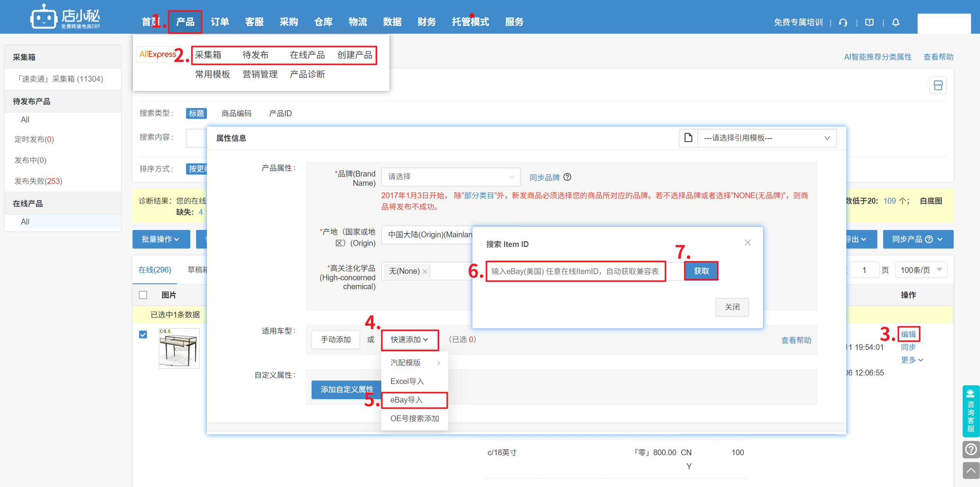Click the notification bell icon
The height and width of the screenshot is (487, 980).
(x=896, y=22)
